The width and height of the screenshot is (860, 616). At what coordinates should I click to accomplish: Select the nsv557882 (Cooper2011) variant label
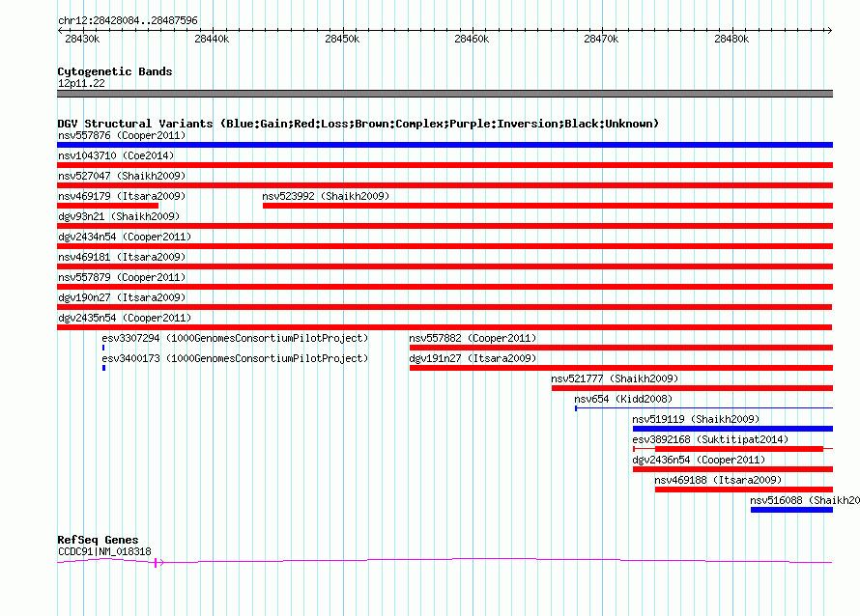pyautogui.click(x=473, y=338)
